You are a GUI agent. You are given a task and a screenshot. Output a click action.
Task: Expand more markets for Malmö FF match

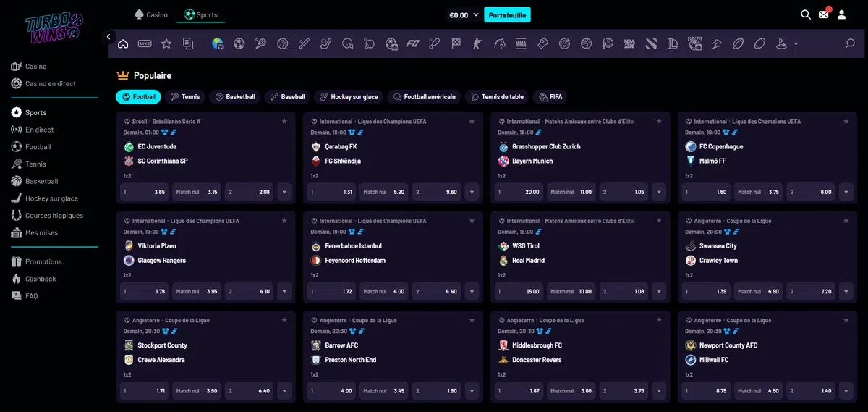tap(846, 192)
